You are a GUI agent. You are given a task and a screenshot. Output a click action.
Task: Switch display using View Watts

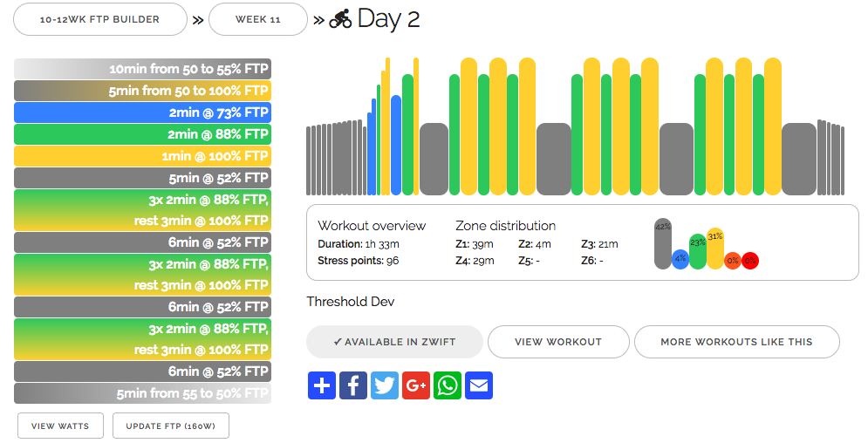60,426
